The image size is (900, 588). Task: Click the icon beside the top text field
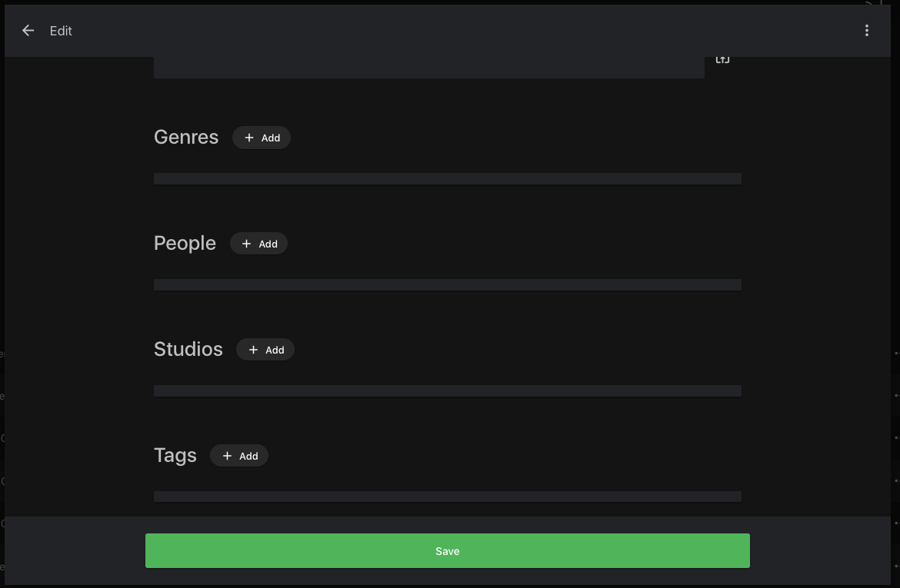pyautogui.click(x=722, y=60)
